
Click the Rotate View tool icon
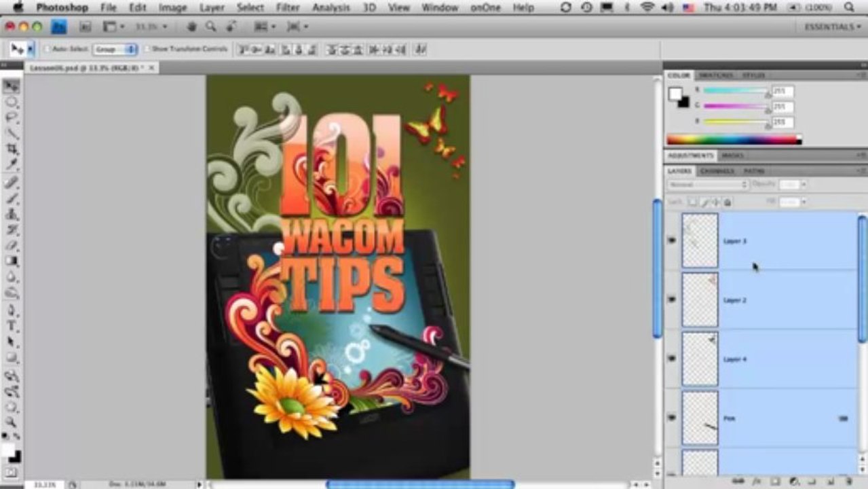231,26
